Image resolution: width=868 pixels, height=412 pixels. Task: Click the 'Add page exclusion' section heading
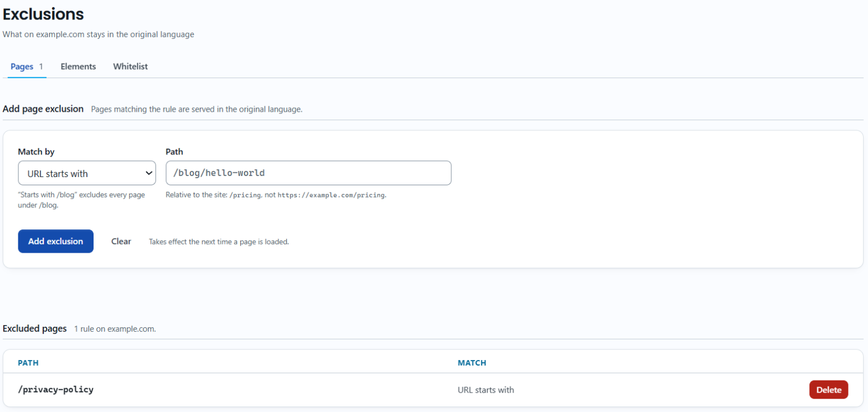43,109
